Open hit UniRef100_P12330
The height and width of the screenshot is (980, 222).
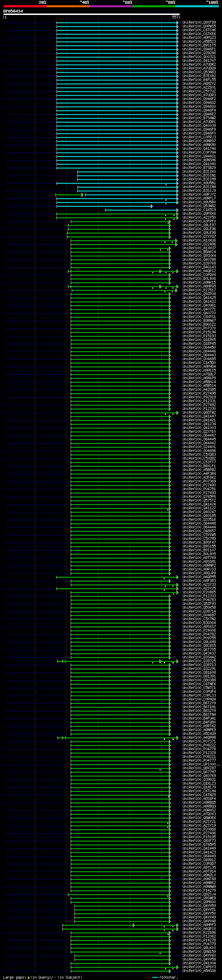pyautogui.click(x=199, y=408)
